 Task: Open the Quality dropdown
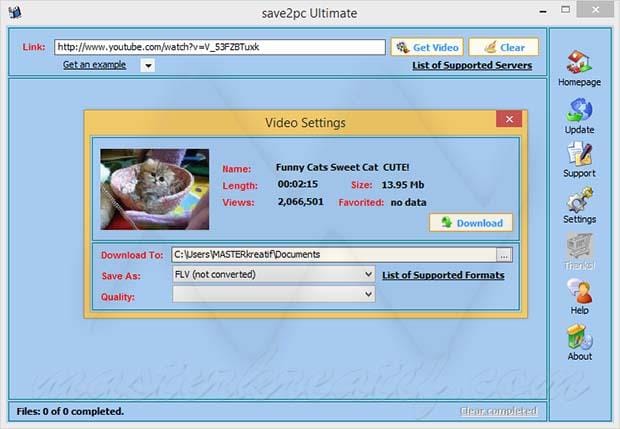point(274,294)
